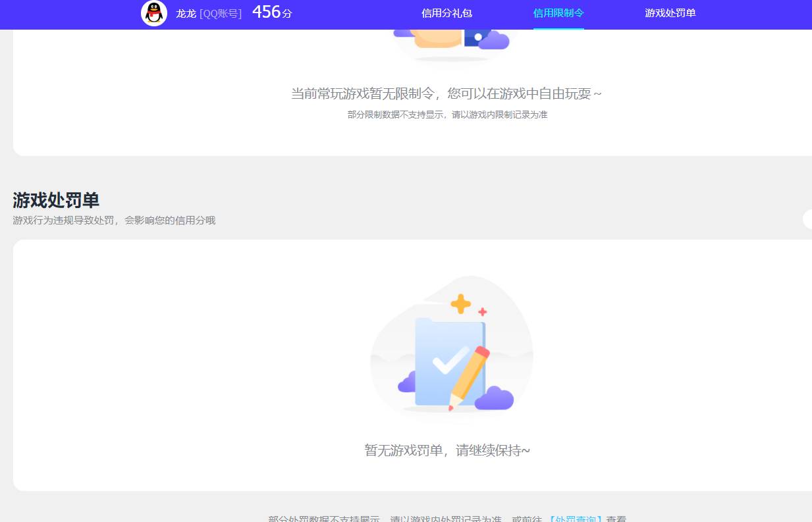Click the 【处罚查询】 link at the bottom
Viewport: 812px width, 522px height.
(576, 519)
